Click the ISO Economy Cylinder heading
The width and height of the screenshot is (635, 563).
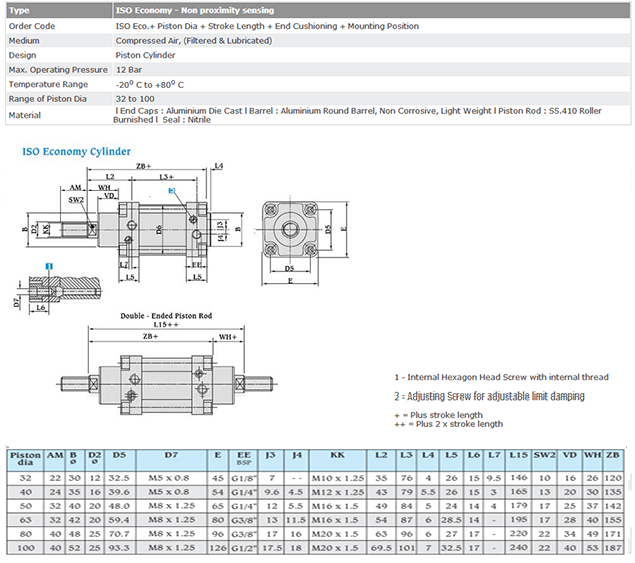point(76,151)
